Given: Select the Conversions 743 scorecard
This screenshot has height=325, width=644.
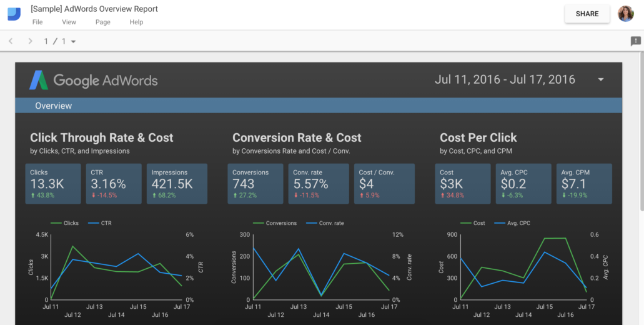Looking at the screenshot, I should pos(255,184).
